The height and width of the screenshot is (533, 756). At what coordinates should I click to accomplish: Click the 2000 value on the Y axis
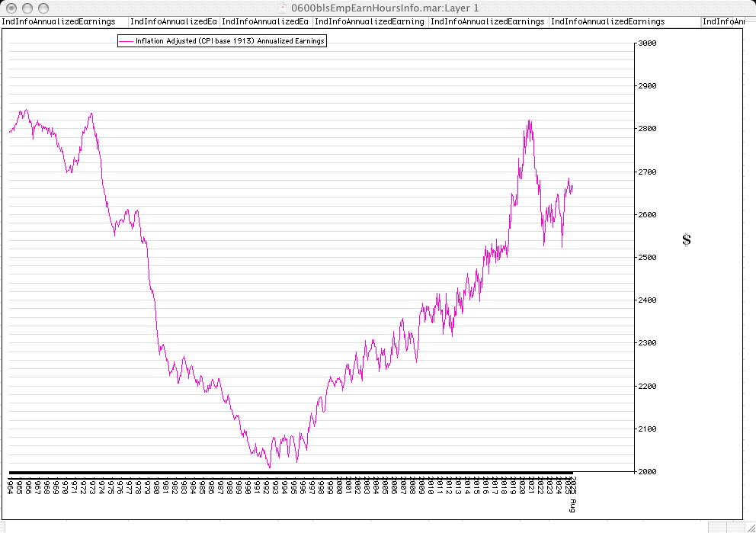tap(646, 472)
